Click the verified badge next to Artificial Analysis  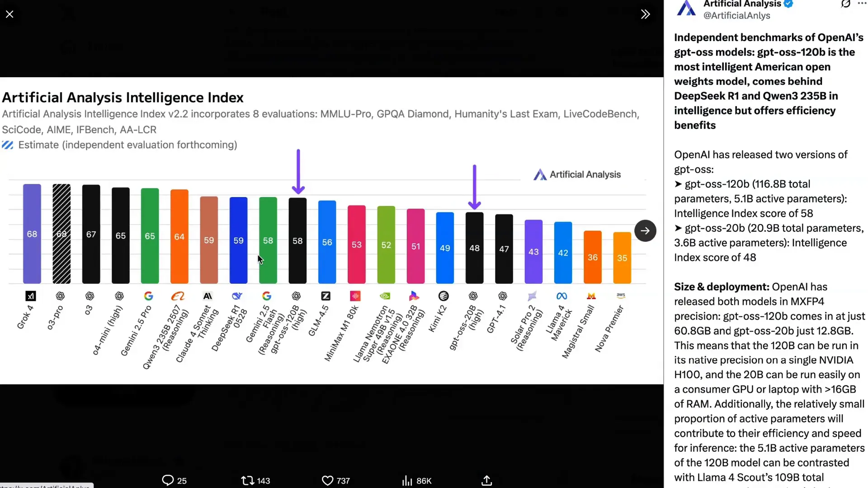[788, 4]
